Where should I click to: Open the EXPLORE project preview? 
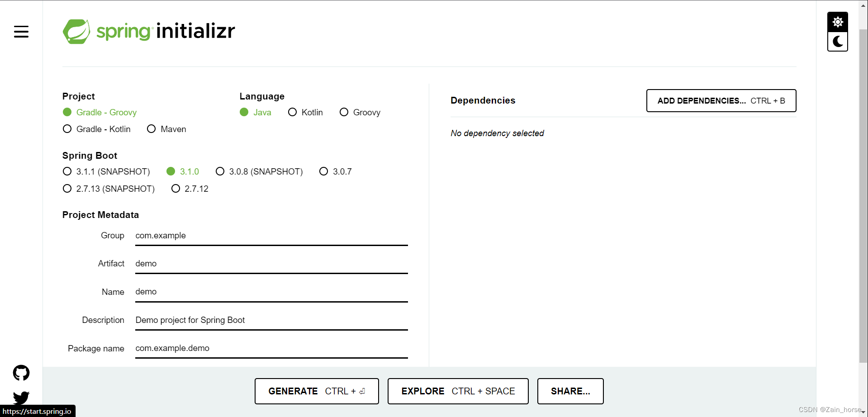pos(458,391)
